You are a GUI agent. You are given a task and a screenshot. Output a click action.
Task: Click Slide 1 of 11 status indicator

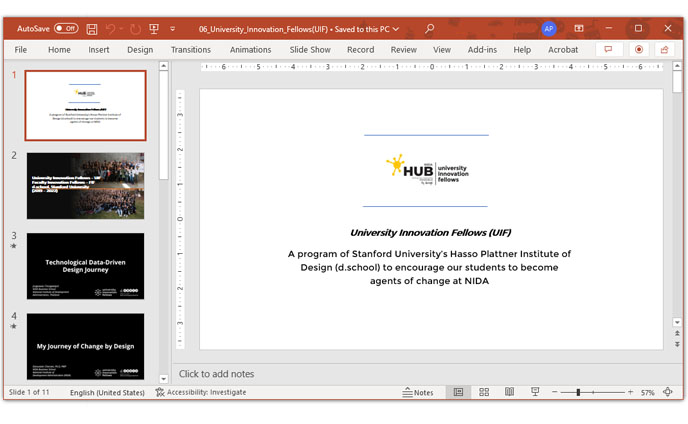29,392
